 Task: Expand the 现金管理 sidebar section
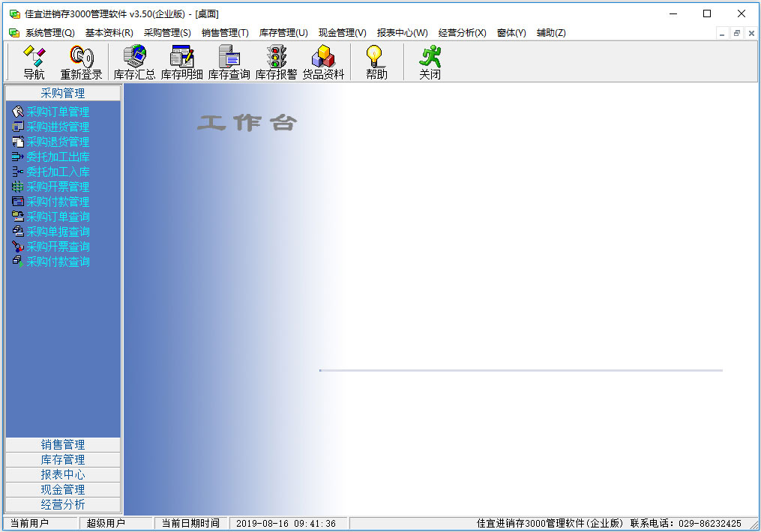[63, 490]
